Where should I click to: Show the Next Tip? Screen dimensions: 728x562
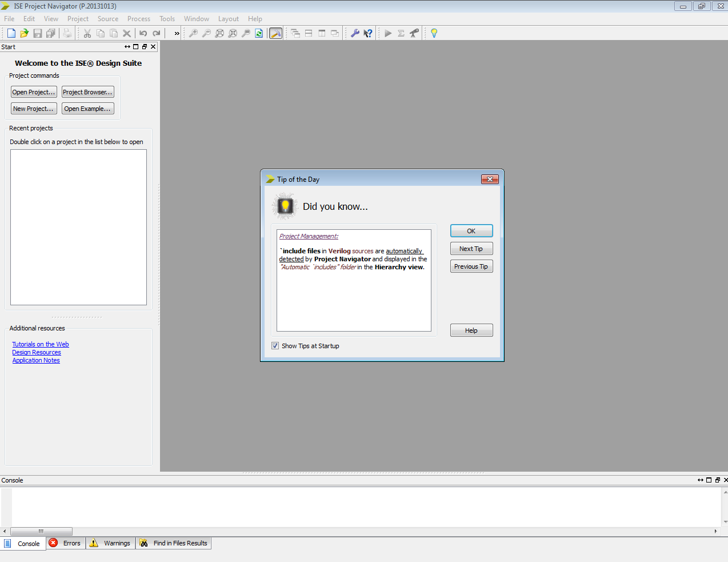471,249
